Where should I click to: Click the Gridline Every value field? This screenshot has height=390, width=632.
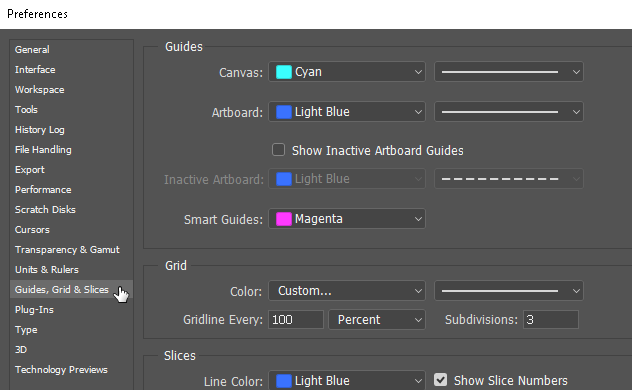[296, 319]
